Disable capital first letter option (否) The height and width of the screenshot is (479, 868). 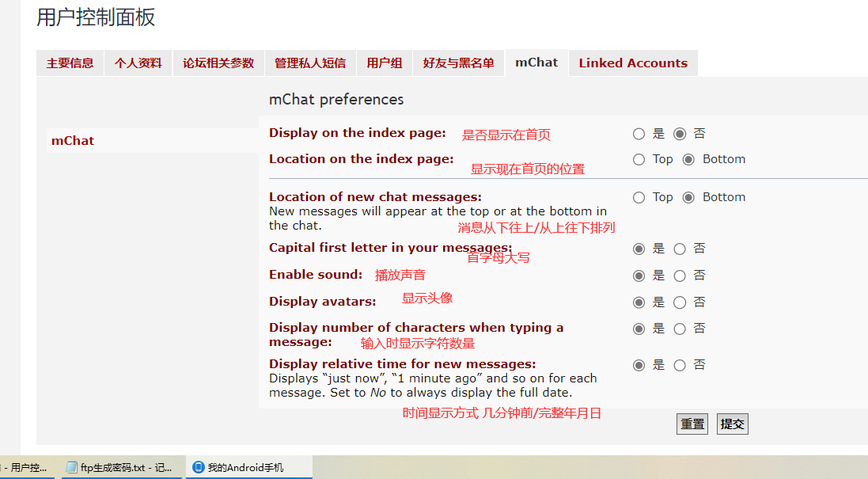tap(680, 249)
